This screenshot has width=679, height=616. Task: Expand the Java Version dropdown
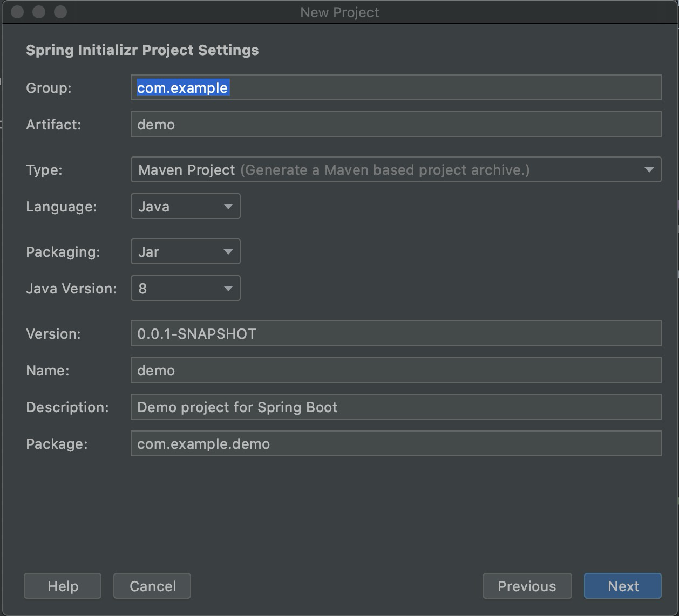[x=185, y=288]
